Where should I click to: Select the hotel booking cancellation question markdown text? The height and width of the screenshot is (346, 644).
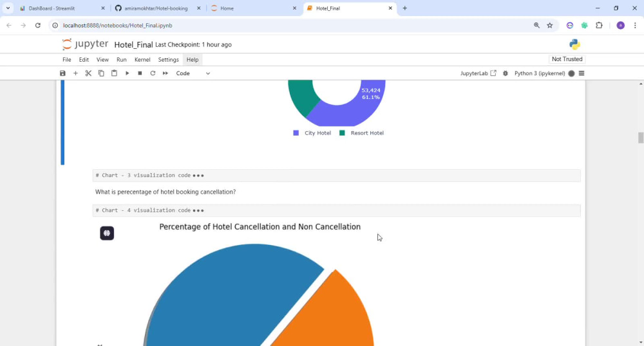pos(166,192)
